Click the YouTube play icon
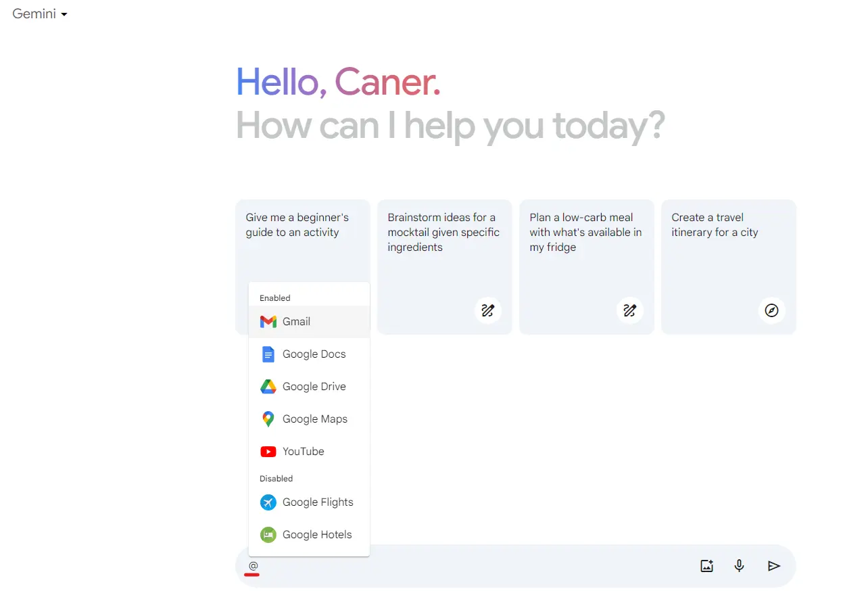Screen dimensions: 868x591 268,452
